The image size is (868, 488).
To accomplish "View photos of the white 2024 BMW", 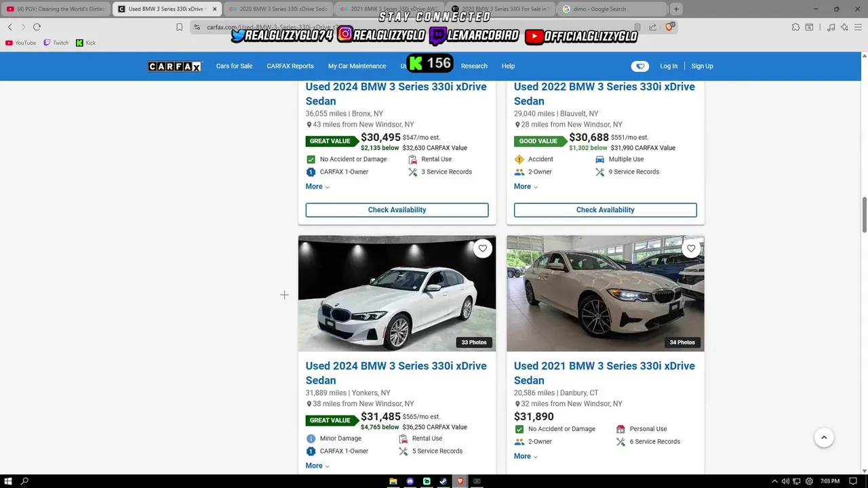I will point(397,293).
